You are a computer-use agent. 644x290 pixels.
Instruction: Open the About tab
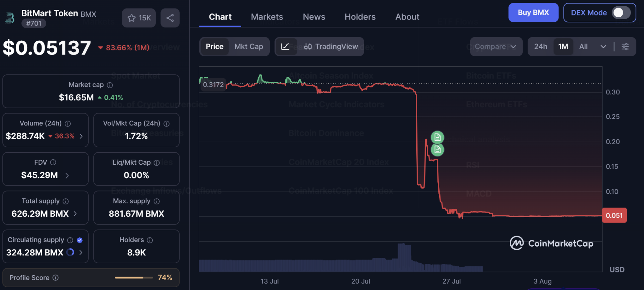[407, 17]
